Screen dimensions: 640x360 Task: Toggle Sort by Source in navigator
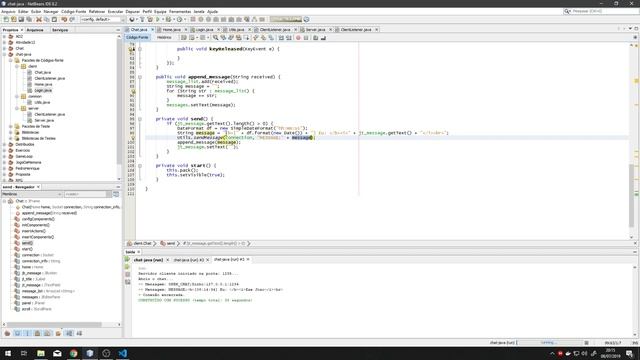79,333
